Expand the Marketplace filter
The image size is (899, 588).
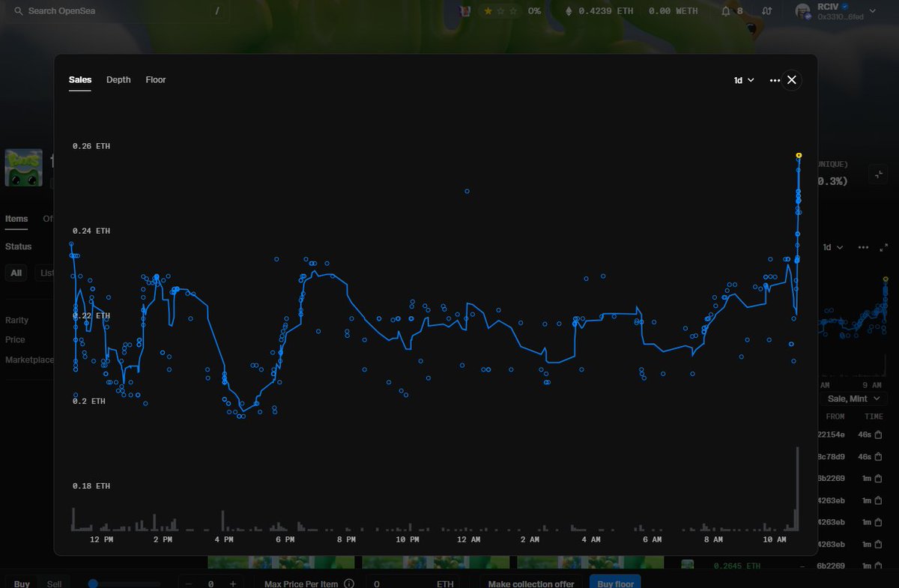[29, 360]
